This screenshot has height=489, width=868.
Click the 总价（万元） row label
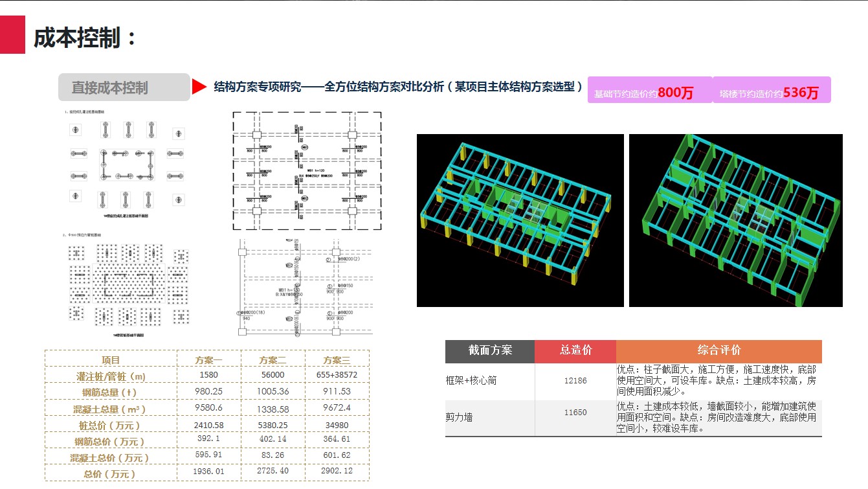coord(110,473)
